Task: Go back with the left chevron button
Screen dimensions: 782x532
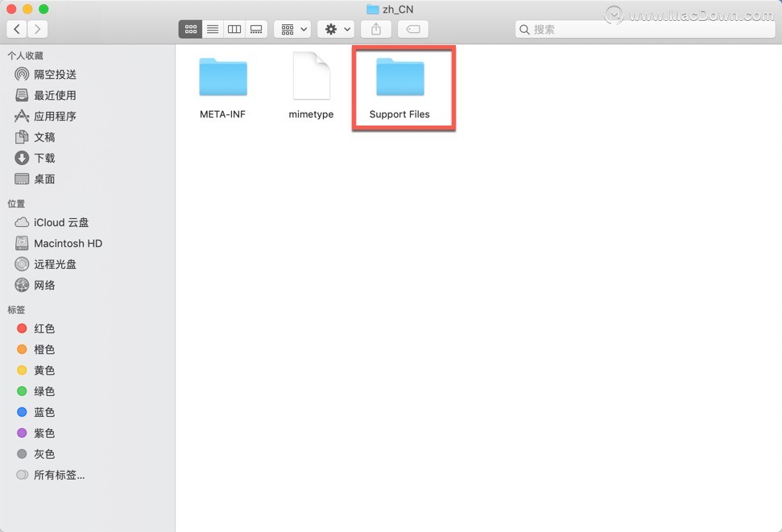Action: [17, 29]
